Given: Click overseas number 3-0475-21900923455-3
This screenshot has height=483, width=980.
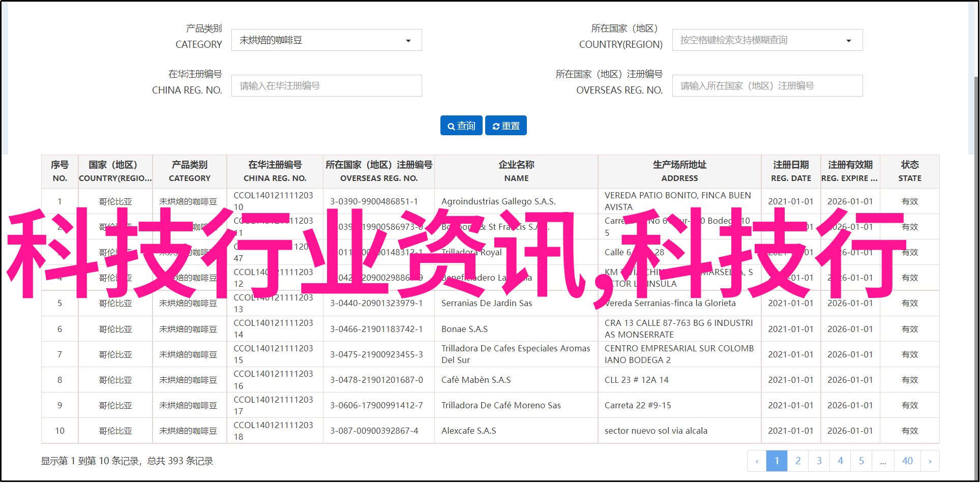Looking at the screenshot, I should point(376,354).
